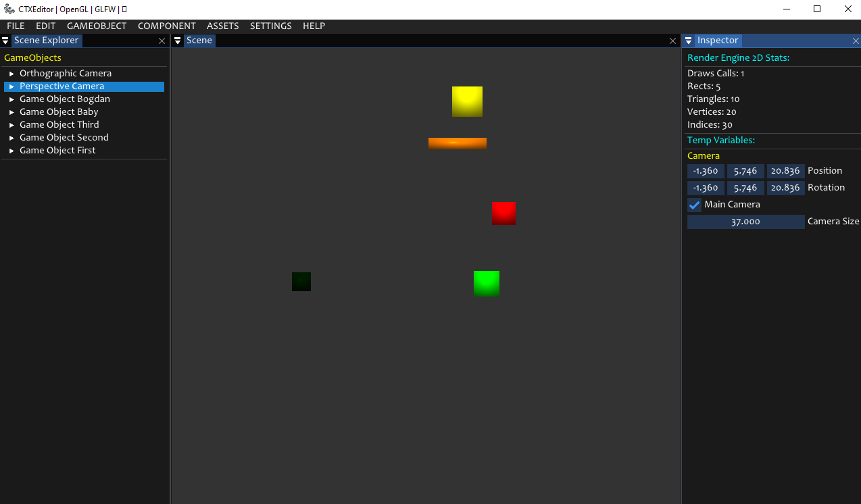861x504 pixels.
Task: Open the ASSETS menu
Action: pos(222,26)
